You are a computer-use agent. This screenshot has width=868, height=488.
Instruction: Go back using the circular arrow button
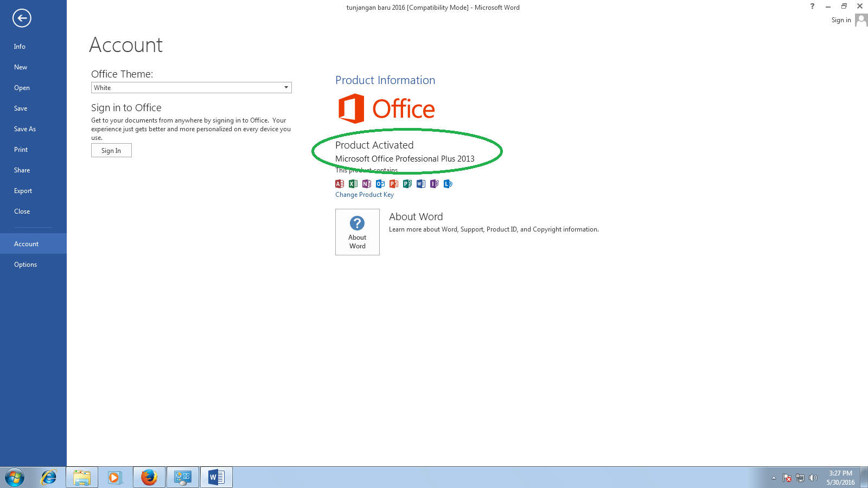[22, 18]
